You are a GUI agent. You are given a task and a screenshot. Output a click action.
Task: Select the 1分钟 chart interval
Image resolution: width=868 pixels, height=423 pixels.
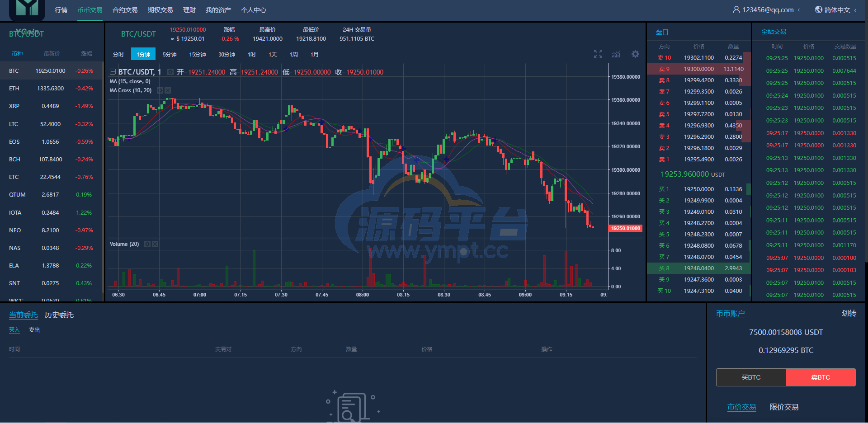pyautogui.click(x=143, y=54)
